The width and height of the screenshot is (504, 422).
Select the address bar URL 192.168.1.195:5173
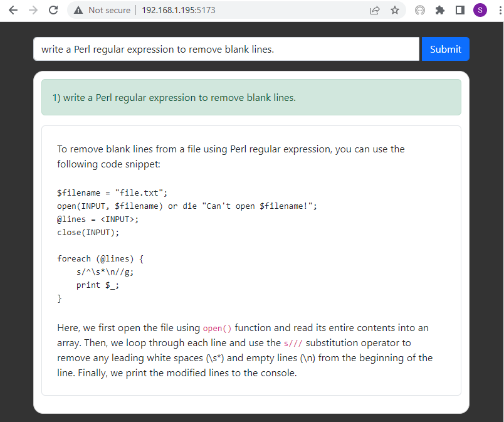pyautogui.click(x=179, y=10)
